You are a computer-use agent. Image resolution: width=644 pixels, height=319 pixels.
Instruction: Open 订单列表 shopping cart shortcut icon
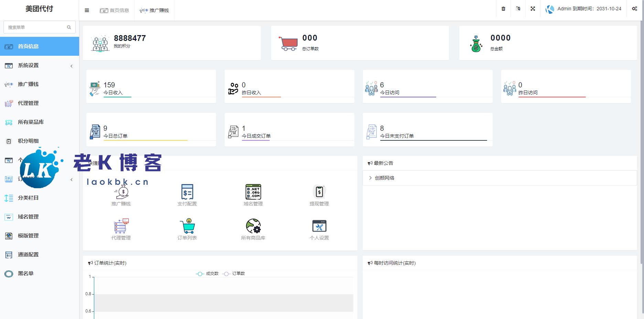(187, 226)
